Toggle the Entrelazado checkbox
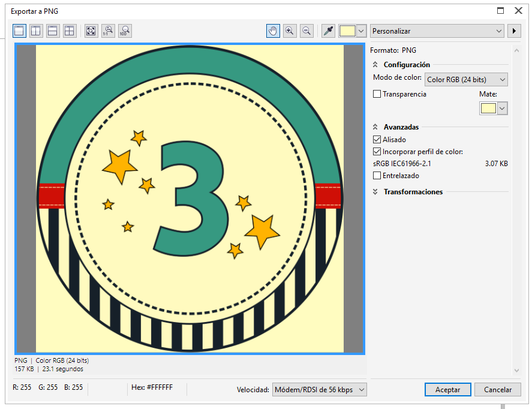Image resolution: width=532 pixels, height=409 pixels. click(377, 176)
